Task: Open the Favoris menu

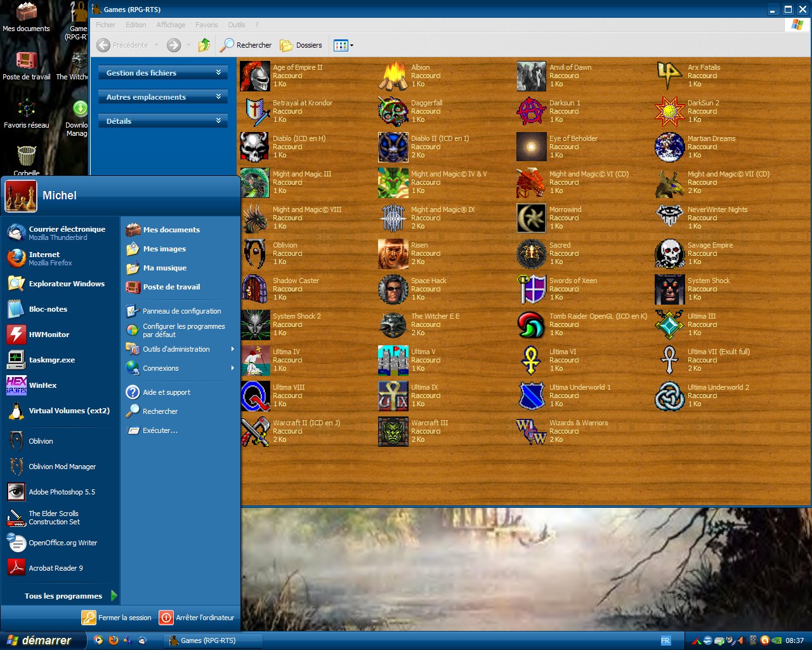Action: pyautogui.click(x=207, y=25)
